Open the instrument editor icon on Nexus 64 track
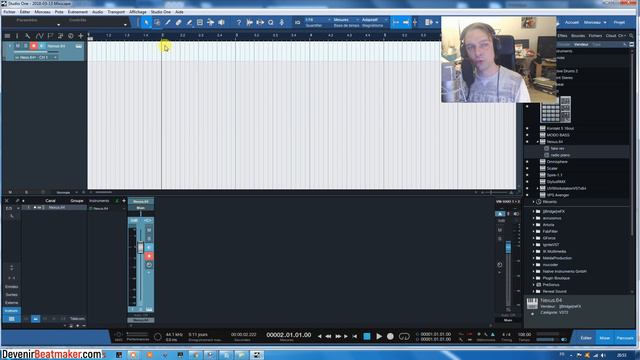The height and width of the screenshot is (360, 640). click(78, 46)
